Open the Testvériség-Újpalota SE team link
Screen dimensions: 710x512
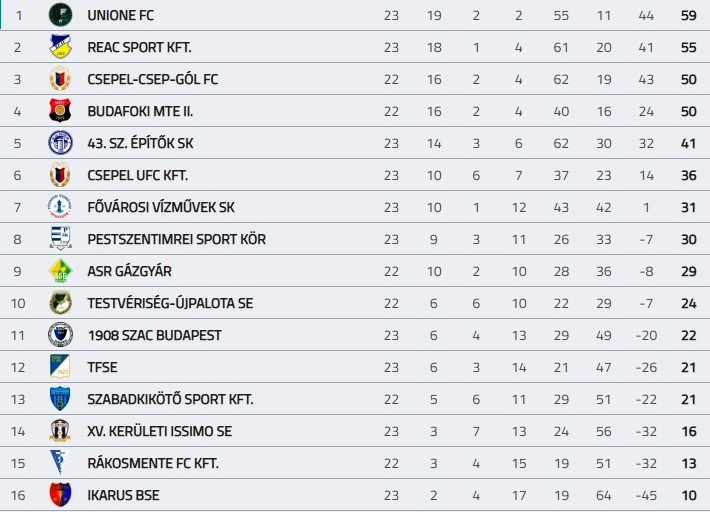pos(170,303)
